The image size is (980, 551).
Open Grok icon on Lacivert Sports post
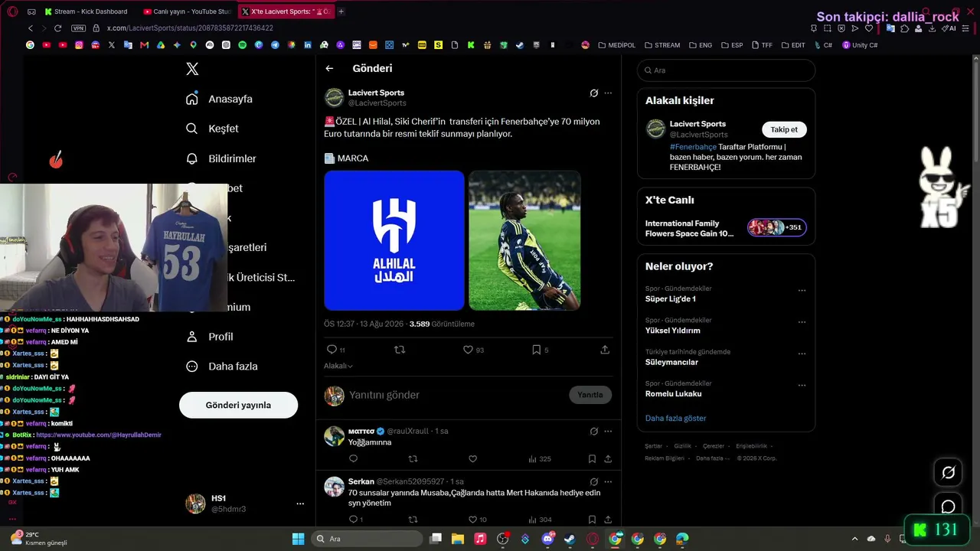pyautogui.click(x=593, y=93)
